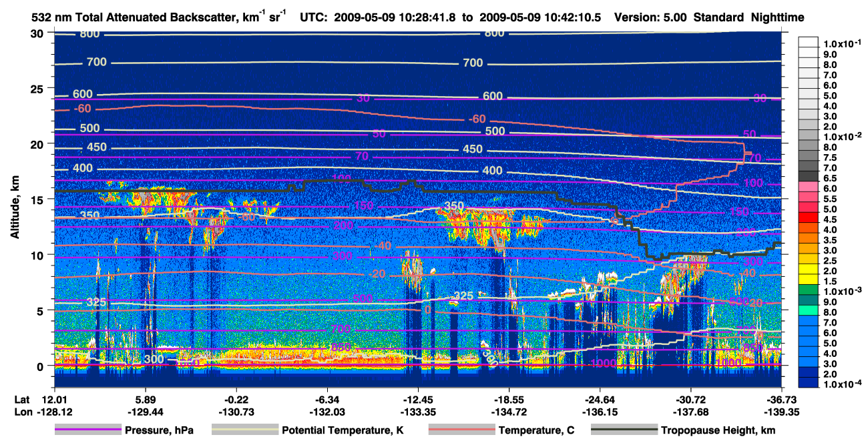Click latitude value '-6.34'
This screenshot has width=868, height=445.
point(327,399)
